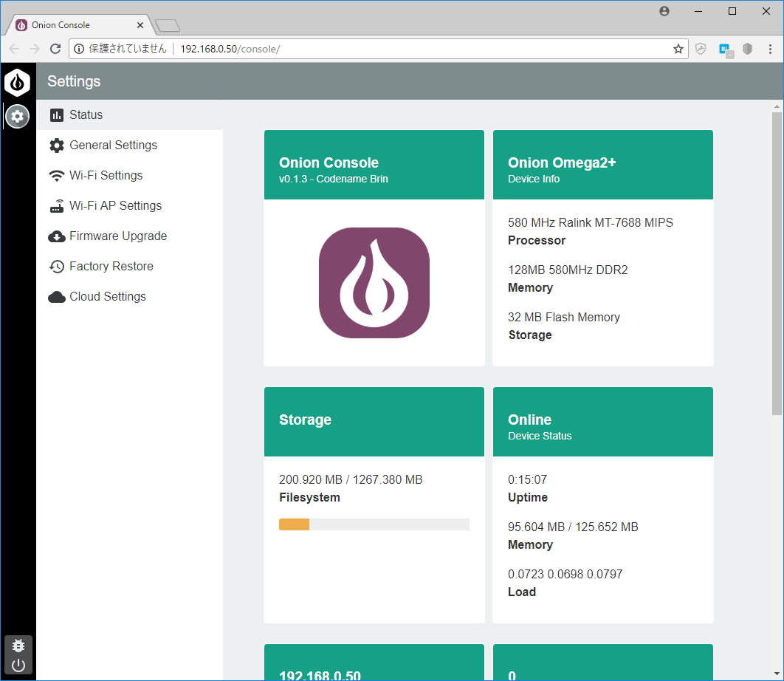Click the 192.168.0.50 card header
Image resolution: width=784 pixels, height=681 pixels.
[374, 662]
